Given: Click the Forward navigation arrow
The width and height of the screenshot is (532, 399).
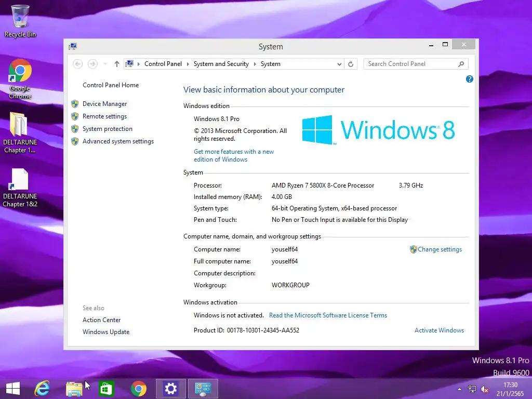Looking at the screenshot, I should coord(92,64).
